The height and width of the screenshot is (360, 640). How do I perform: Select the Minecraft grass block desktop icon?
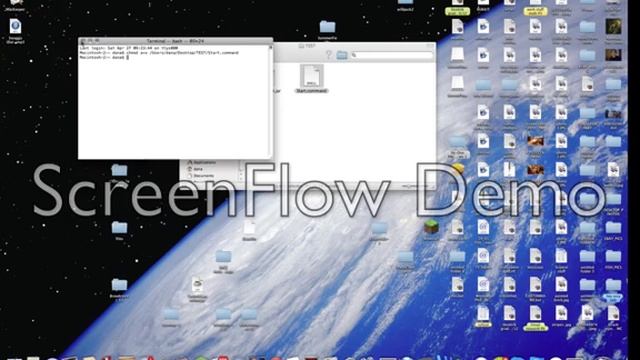(431, 227)
